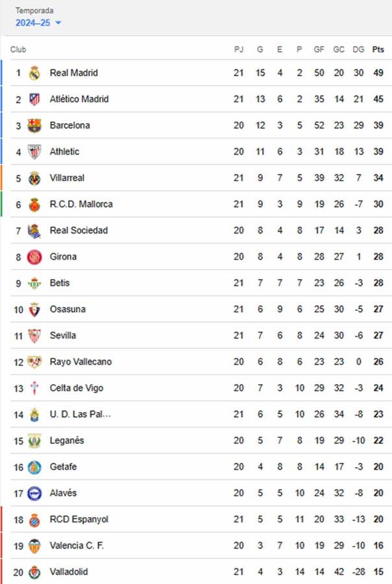Image resolution: width=392 pixels, height=584 pixels.
Task: Click the R.C.D. Mallorca crest
Action: 34,204
